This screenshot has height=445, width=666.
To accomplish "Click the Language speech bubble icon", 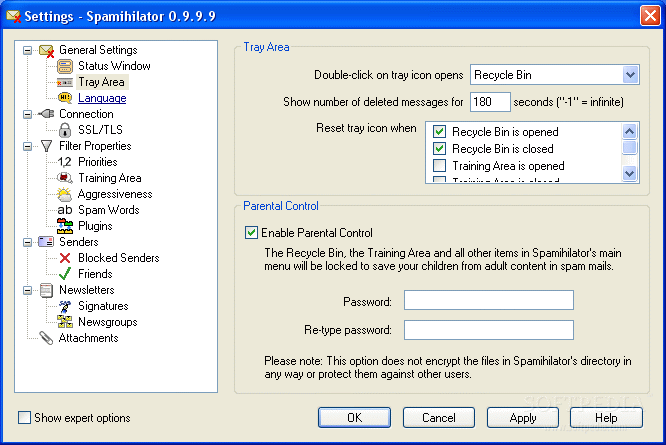I will point(65,98).
